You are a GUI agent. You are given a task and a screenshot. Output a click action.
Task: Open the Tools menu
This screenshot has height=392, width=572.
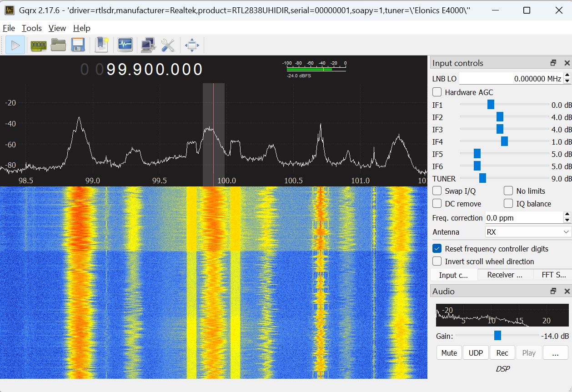point(32,28)
